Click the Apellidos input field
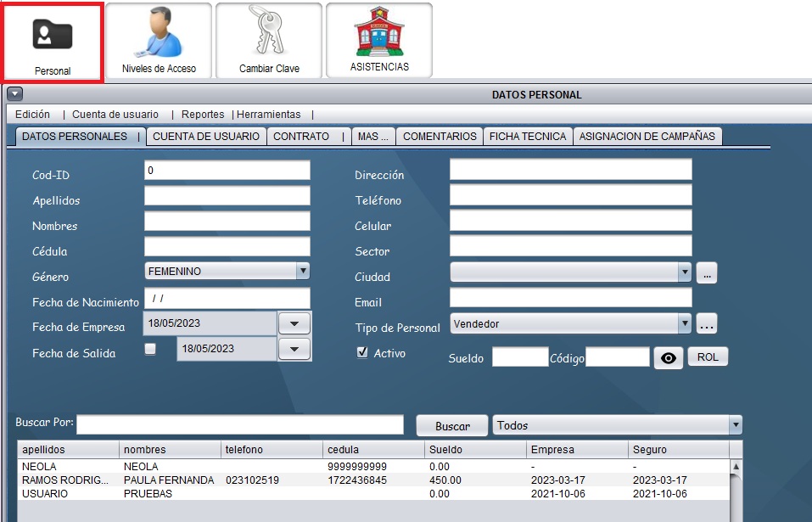Image resolution: width=812 pixels, height=522 pixels. click(227, 196)
